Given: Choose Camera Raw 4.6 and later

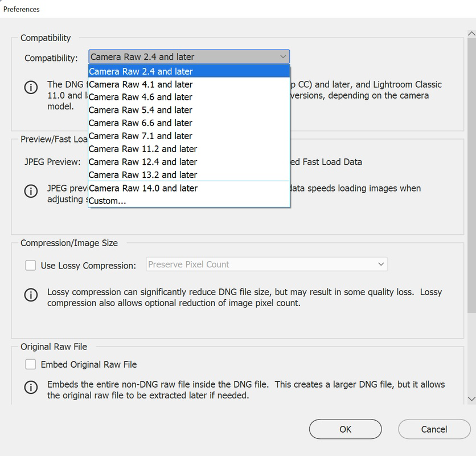Looking at the screenshot, I should click(189, 97).
